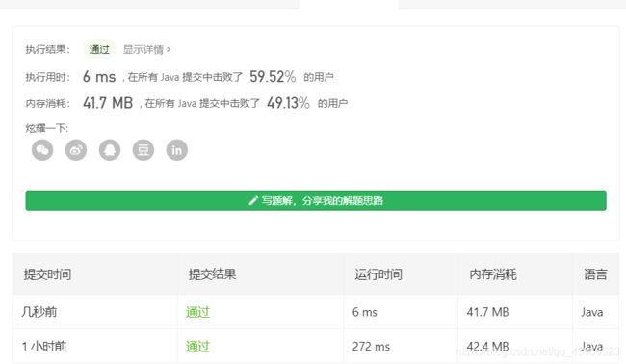The width and height of the screenshot is (626, 364).
Task: Share result via Weibo icon
Action: click(76, 150)
